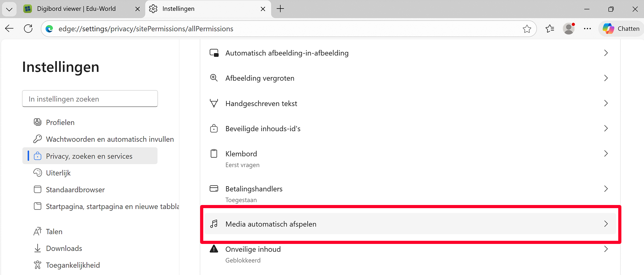Viewport: 644px width, 275px height.
Task: Open the favorites list icon
Action: (x=550, y=29)
